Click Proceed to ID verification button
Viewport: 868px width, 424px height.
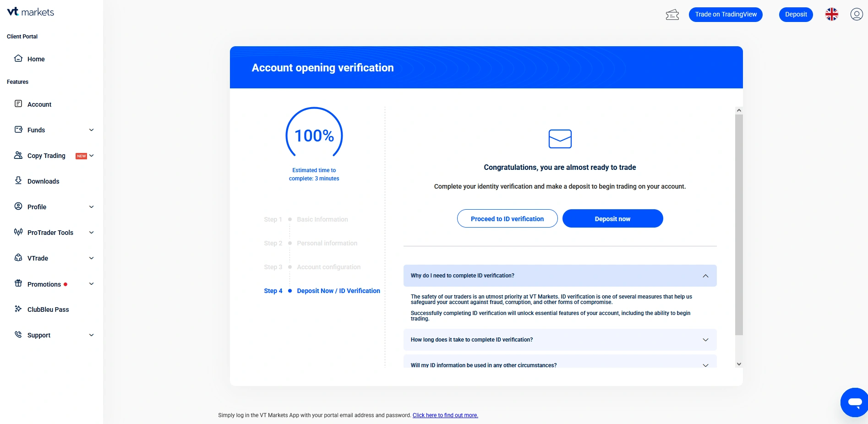point(507,219)
